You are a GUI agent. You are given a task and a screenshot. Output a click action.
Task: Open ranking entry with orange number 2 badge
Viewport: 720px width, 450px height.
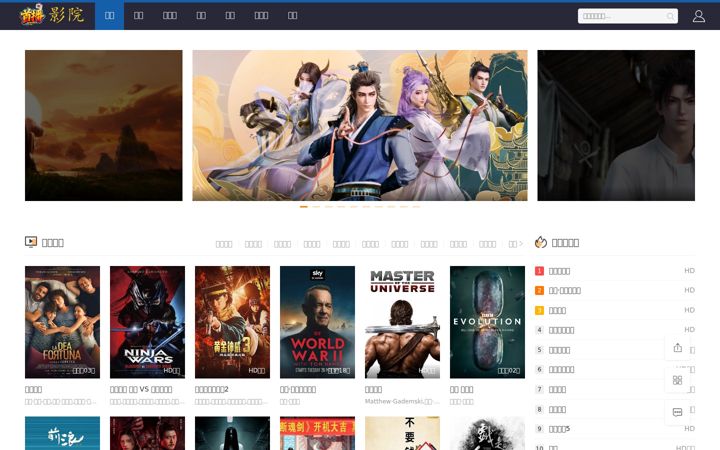pyautogui.click(x=615, y=291)
